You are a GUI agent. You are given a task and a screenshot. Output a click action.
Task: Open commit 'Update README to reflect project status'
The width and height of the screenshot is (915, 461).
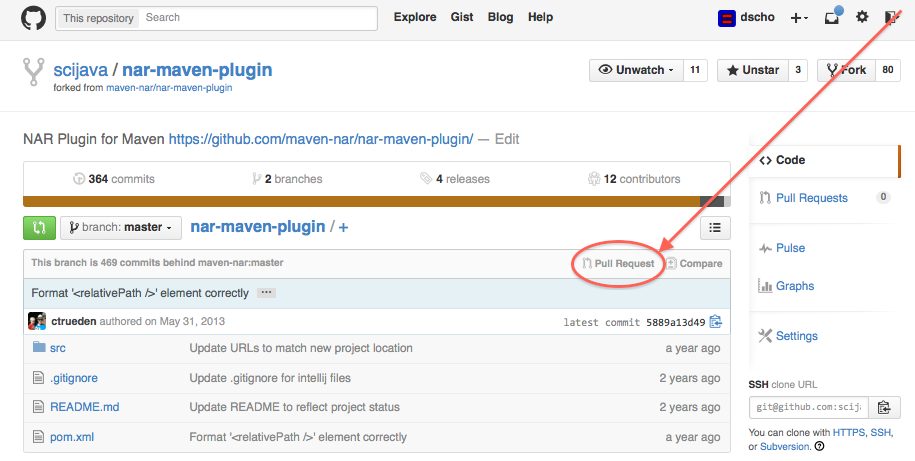click(x=295, y=407)
